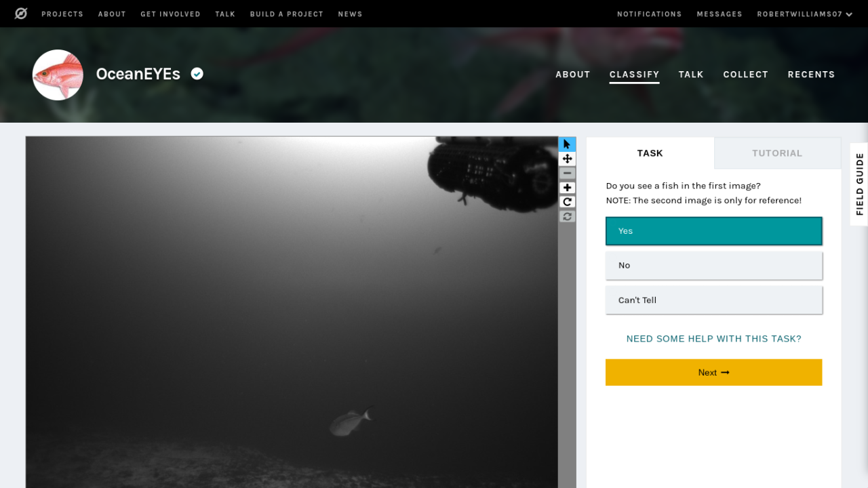Open the Projects menu
This screenshot has height=488, width=868.
tap(62, 14)
